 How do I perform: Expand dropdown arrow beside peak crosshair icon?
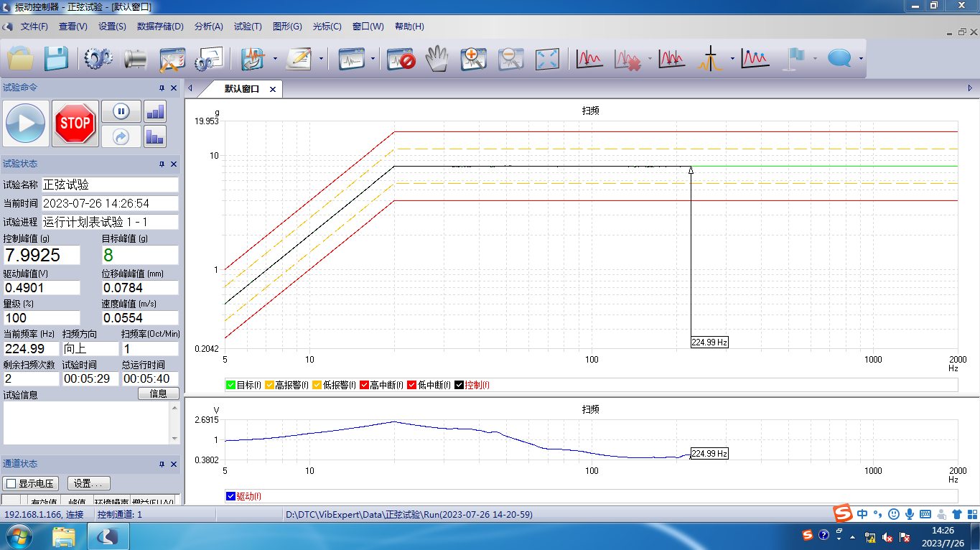click(732, 59)
